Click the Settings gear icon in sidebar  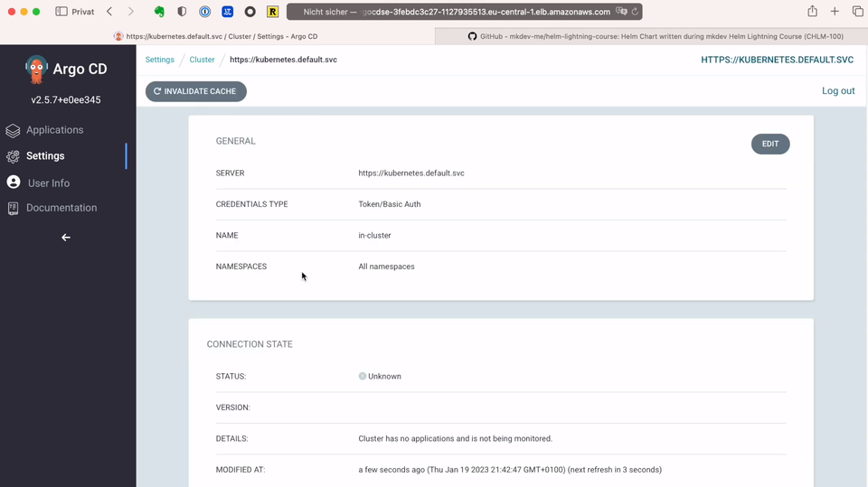[13, 156]
